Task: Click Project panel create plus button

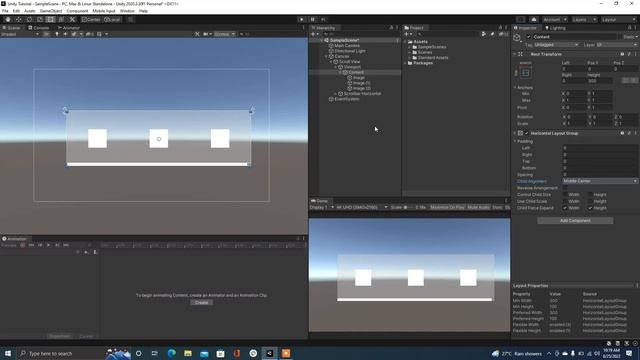Action: click(x=408, y=34)
